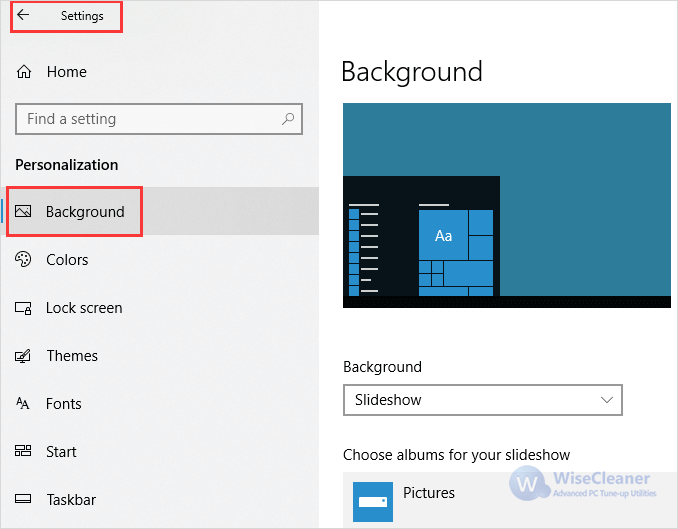The height and width of the screenshot is (529, 678).
Task: Select the Pictures album name
Action: [429, 493]
